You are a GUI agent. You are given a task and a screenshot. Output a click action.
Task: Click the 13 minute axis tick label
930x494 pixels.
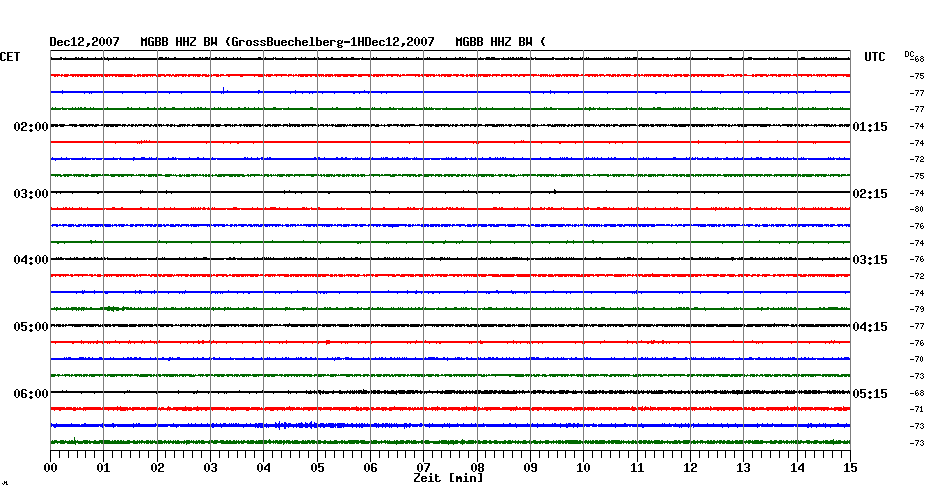(743, 468)
